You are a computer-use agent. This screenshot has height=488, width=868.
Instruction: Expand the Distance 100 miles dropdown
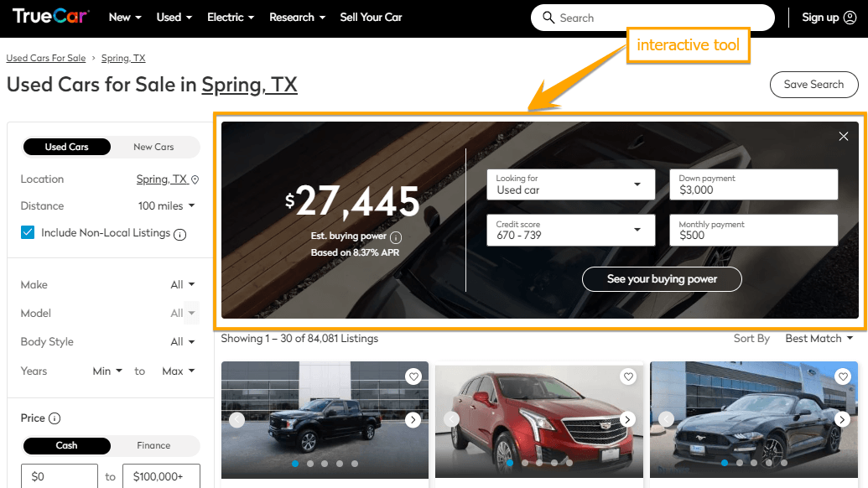coord(167,205)
